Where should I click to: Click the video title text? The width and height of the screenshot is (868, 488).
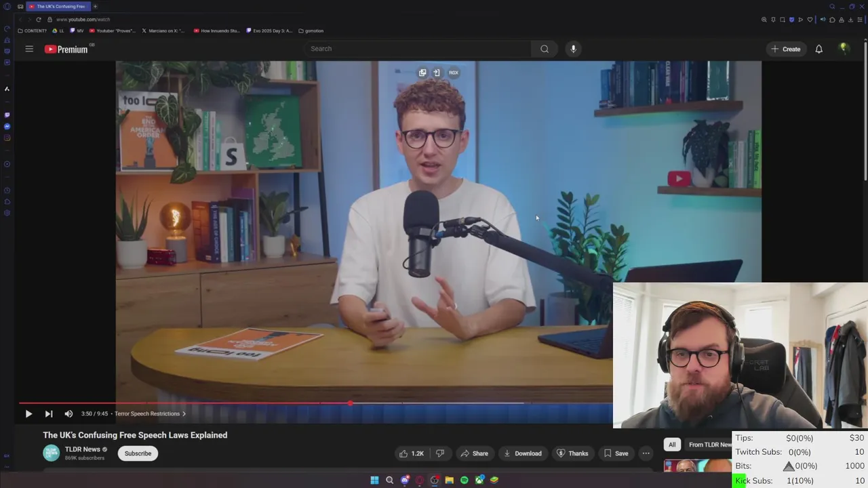tap(135, 435)
